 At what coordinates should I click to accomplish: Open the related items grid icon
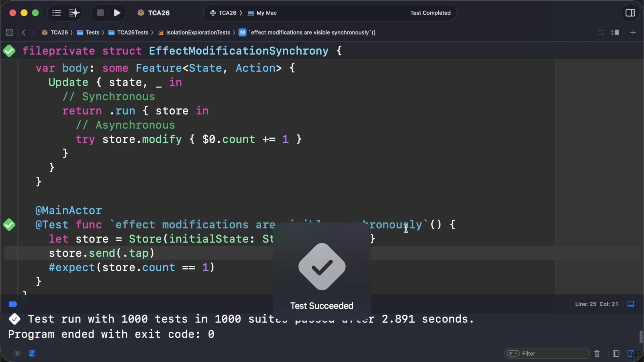[x=10, y=32]
